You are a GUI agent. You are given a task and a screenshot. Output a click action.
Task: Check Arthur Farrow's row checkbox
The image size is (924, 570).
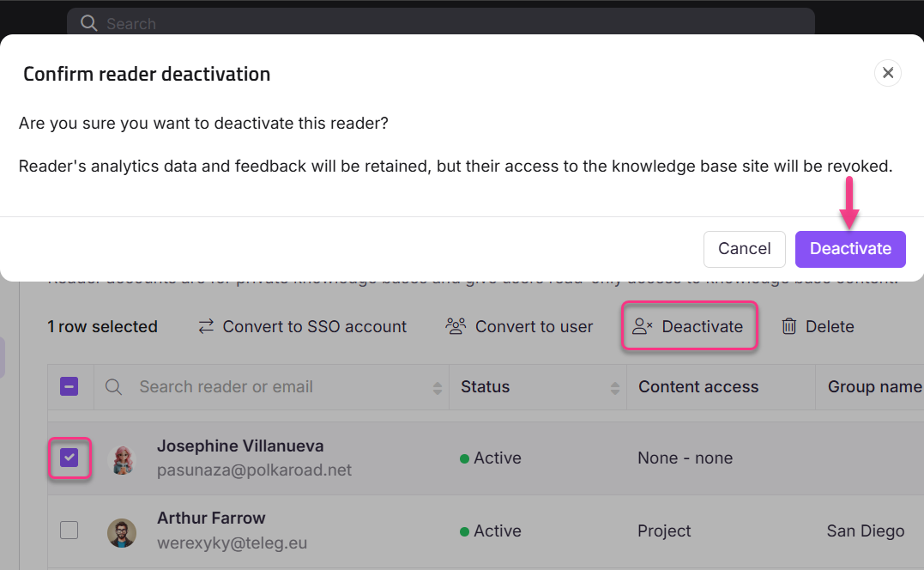(69, 531)
